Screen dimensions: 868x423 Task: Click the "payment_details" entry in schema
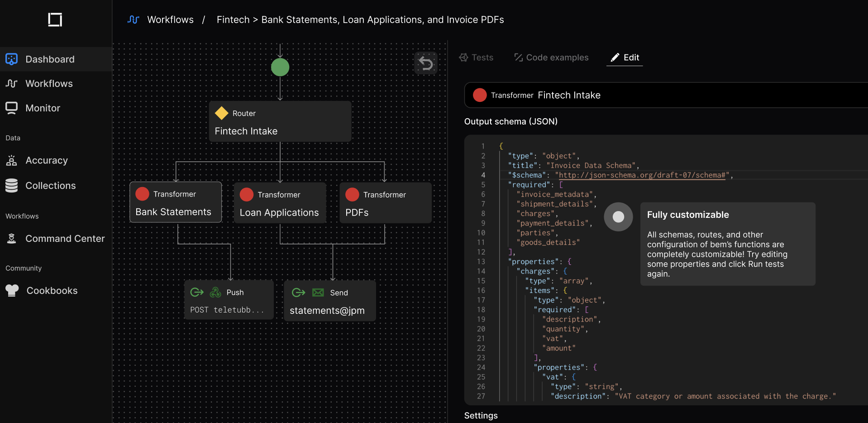[553, 223]
